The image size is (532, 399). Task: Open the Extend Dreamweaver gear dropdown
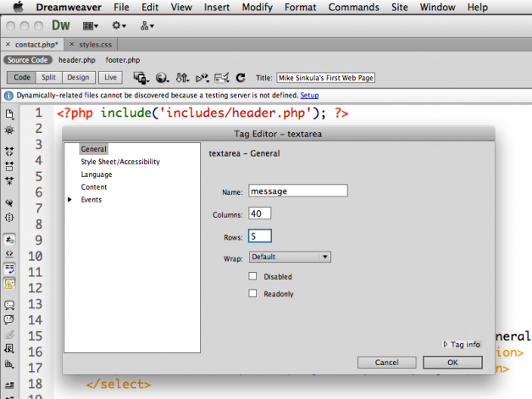(x=119, y=25)
